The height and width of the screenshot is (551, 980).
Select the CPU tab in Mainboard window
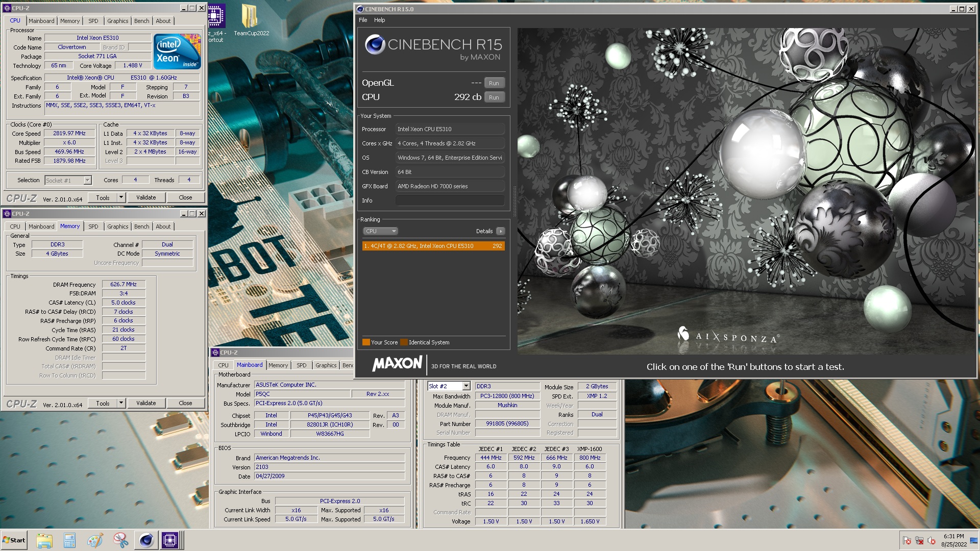click(x=224, y=365)
